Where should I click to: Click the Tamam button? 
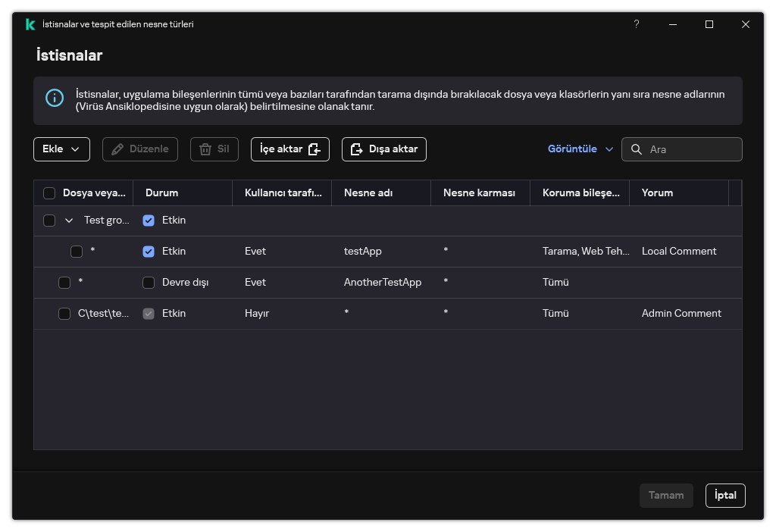[x=665, y=496]
